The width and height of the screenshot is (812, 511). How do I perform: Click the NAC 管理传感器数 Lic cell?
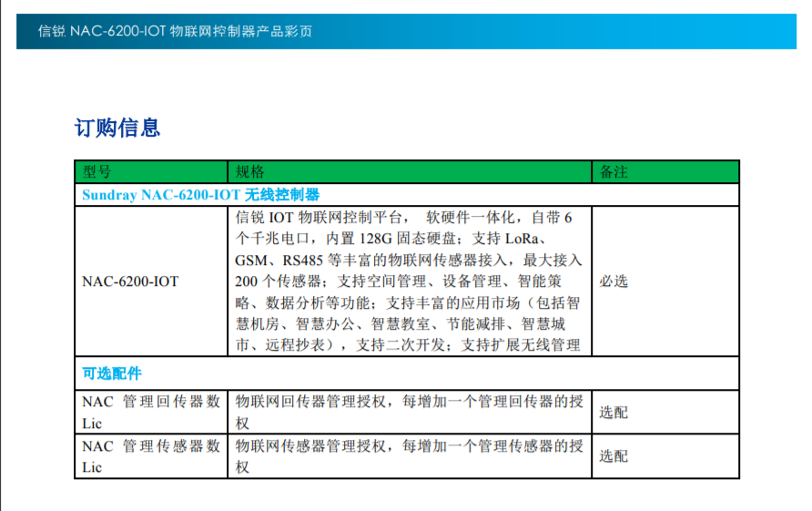(151, 456)
